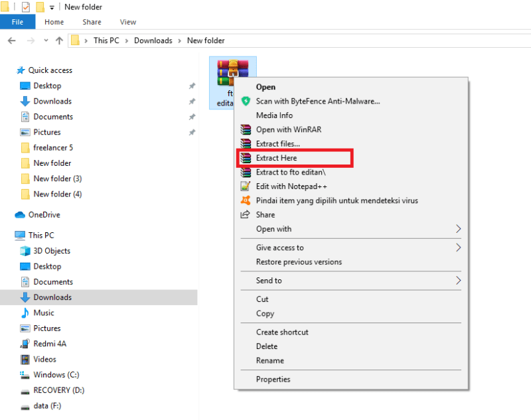This screenshot has height=420, width=531.
Task: Switch to the View ribbon tab
Action: 128,22
